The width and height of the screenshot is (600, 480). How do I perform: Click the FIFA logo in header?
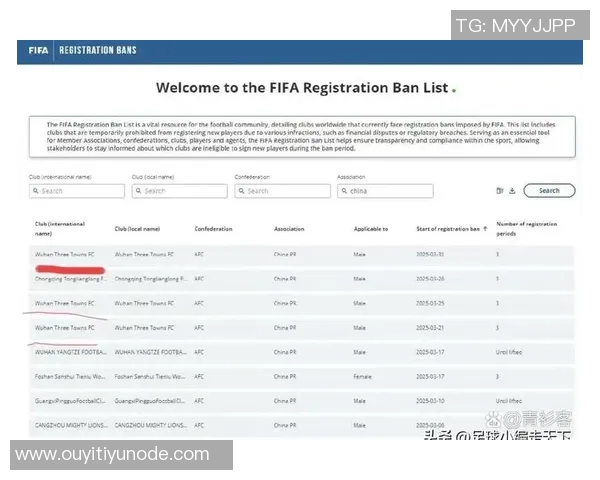pos(38,50)
